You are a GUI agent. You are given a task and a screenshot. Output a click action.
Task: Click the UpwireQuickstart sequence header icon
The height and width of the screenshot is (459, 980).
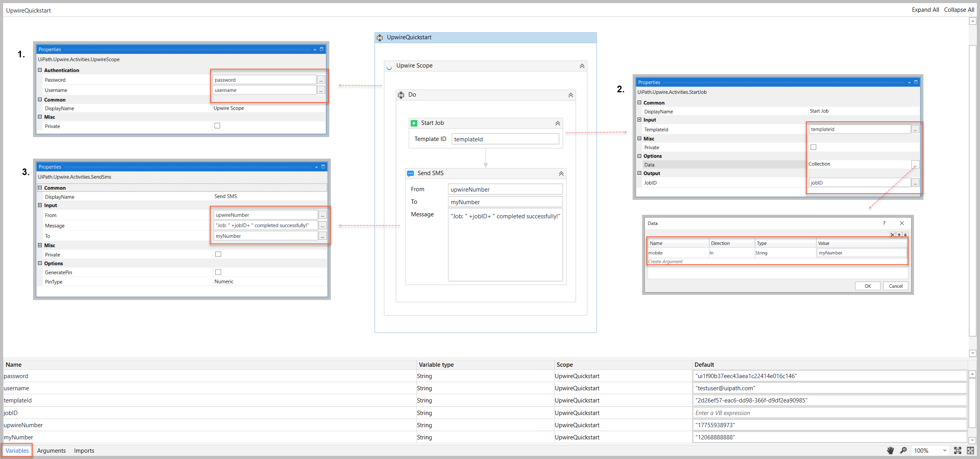(380, 38)
